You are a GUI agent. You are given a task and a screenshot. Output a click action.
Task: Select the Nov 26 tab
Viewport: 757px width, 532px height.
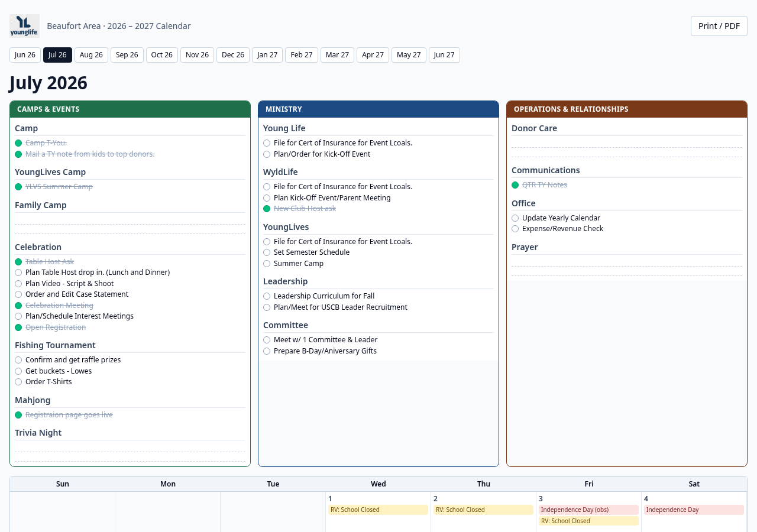197,55
